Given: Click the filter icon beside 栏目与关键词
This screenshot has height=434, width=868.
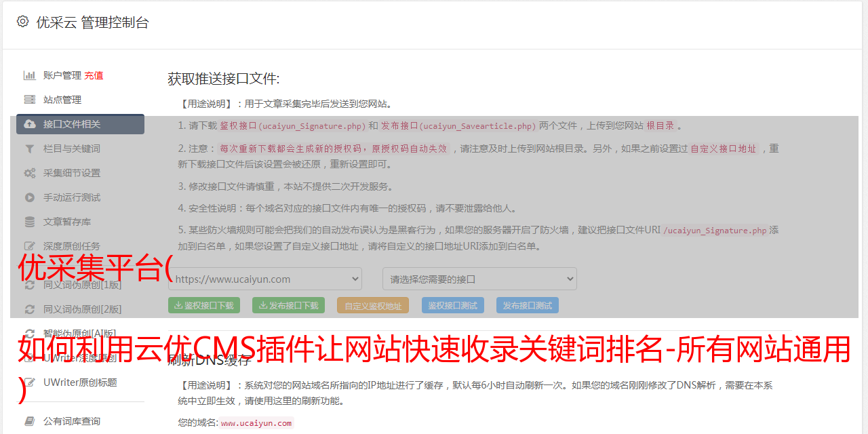Looking at the screenshot, I should pos(30,149).
